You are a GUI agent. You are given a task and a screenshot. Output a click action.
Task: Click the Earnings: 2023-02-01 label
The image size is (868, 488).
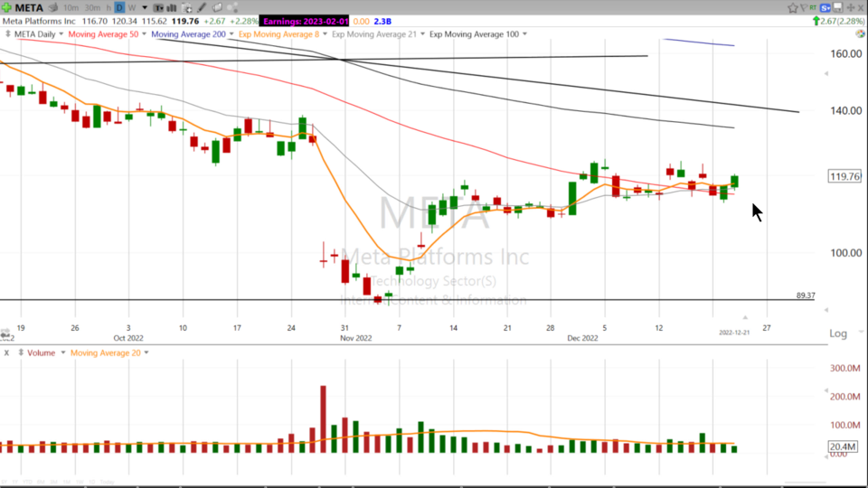click(304, 21)
